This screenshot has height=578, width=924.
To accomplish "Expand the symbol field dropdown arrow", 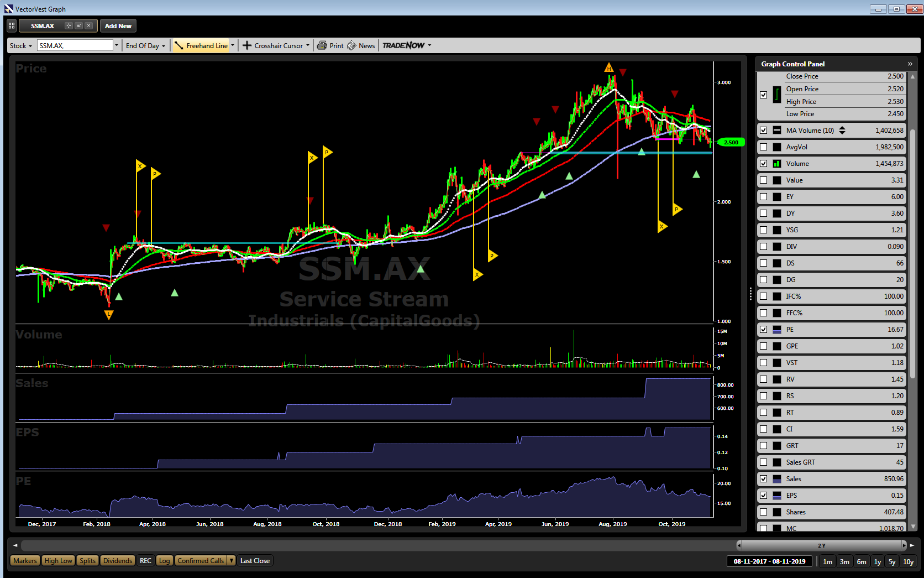I will [117, 46].
